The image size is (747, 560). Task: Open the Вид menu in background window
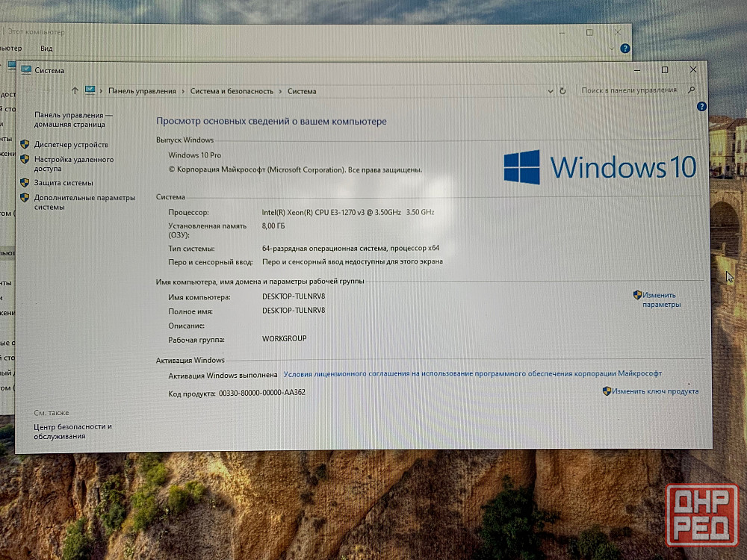(46, 49)
